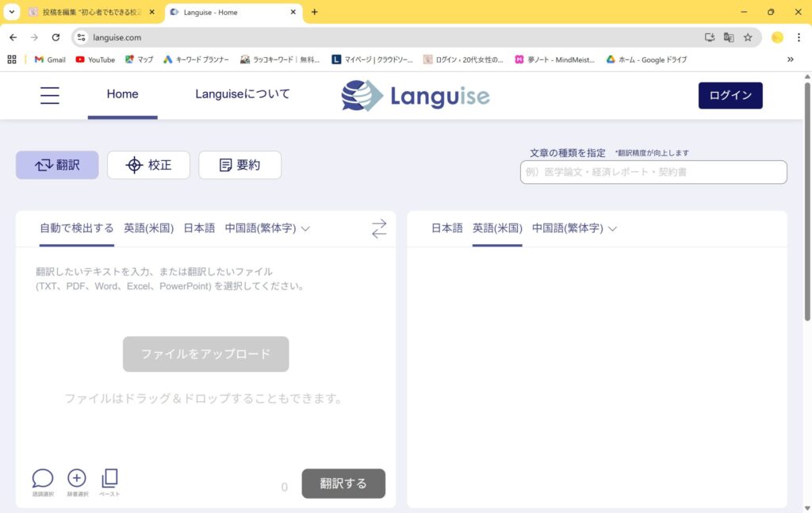
Task: Go forward to next page
Action: tap(34, 37)
